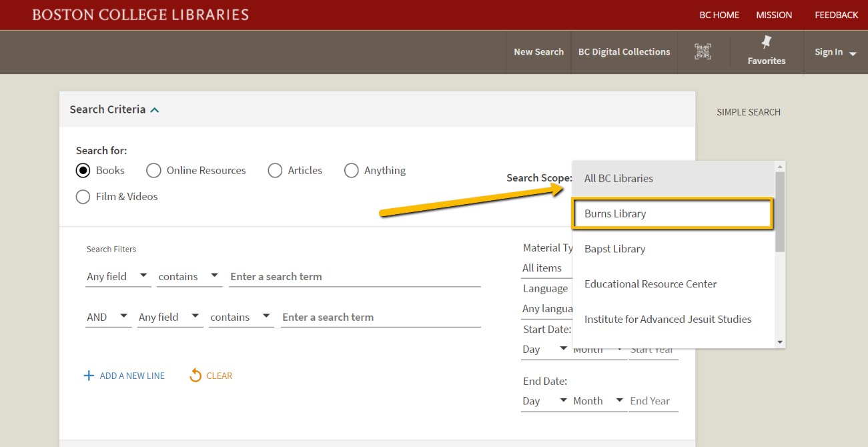This screenshot has height=447, width=868.
Task: Open Favorites pin icon
Action: 767,43
